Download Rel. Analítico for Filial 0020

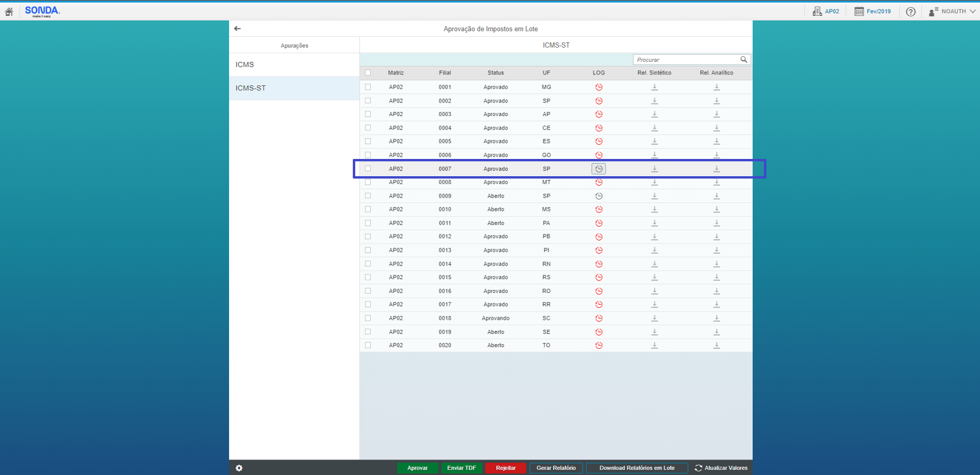coord(716,345)
